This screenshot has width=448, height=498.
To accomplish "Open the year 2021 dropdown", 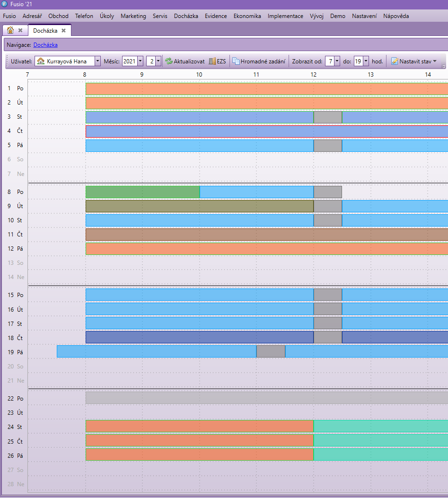I will (140, 61).
